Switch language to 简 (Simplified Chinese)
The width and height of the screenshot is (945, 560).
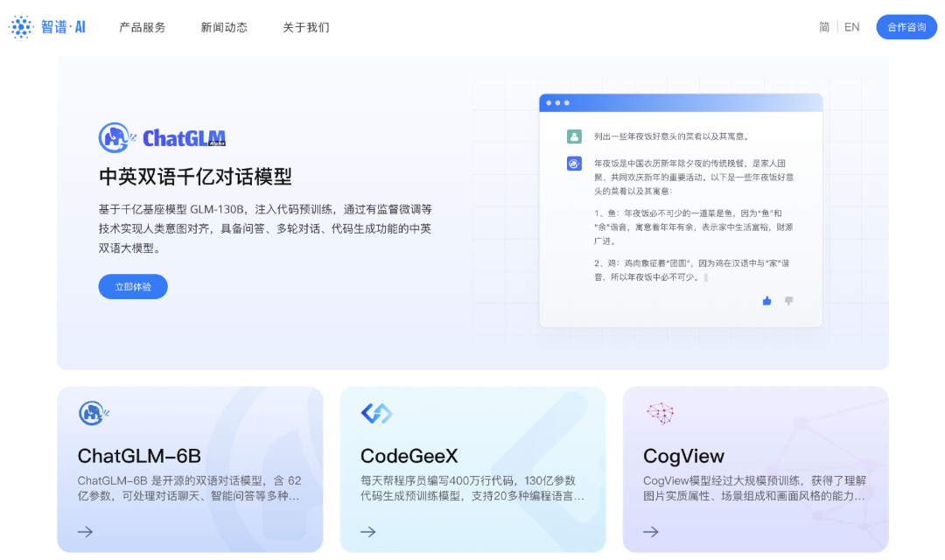pos(824,27)
